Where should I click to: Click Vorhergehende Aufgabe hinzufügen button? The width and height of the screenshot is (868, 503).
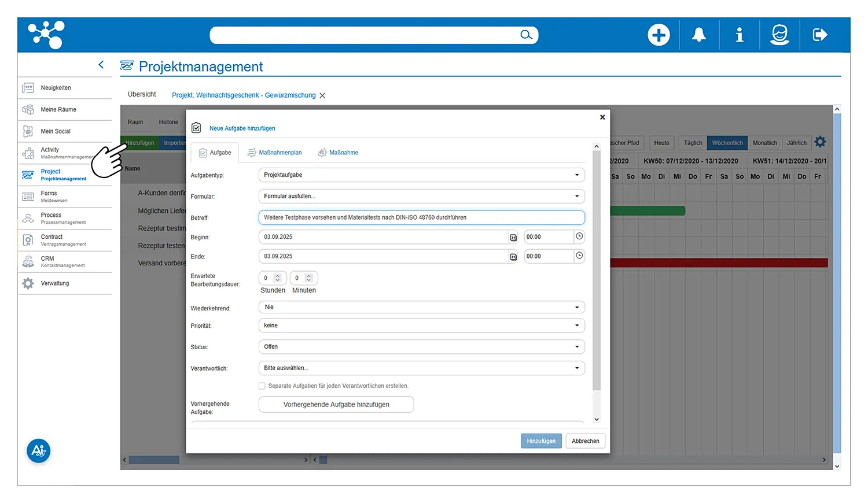point(336,405)
